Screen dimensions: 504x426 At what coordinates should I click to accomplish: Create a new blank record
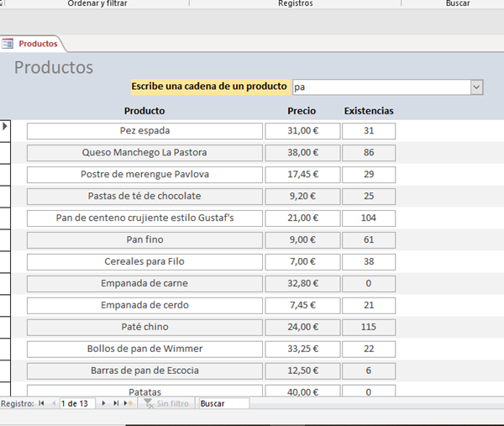(x=128, y=403)
